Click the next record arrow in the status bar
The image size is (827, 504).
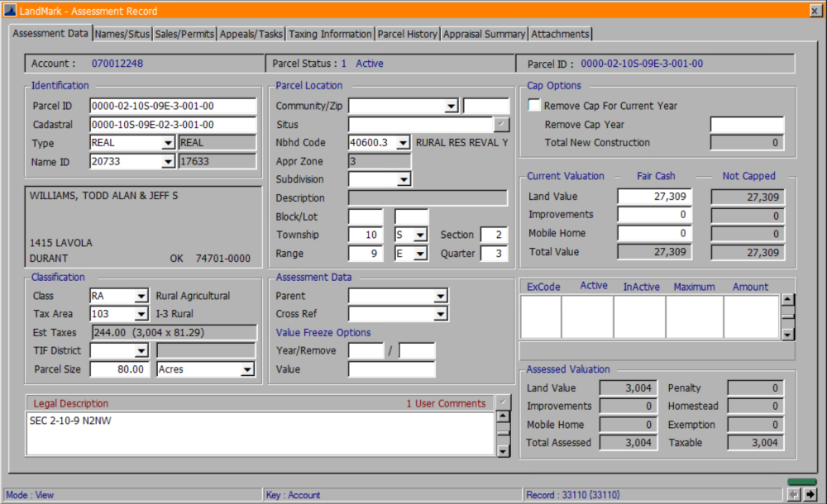(810, 494)
